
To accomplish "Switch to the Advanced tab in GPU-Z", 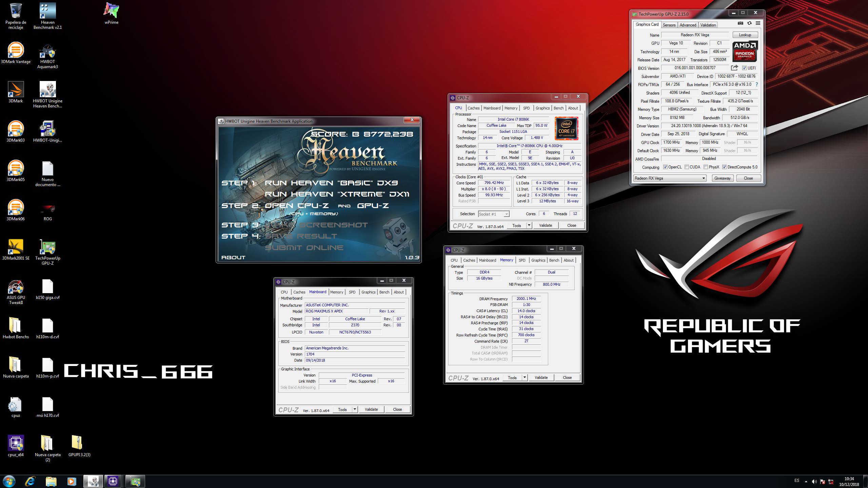I will [688, 25].
